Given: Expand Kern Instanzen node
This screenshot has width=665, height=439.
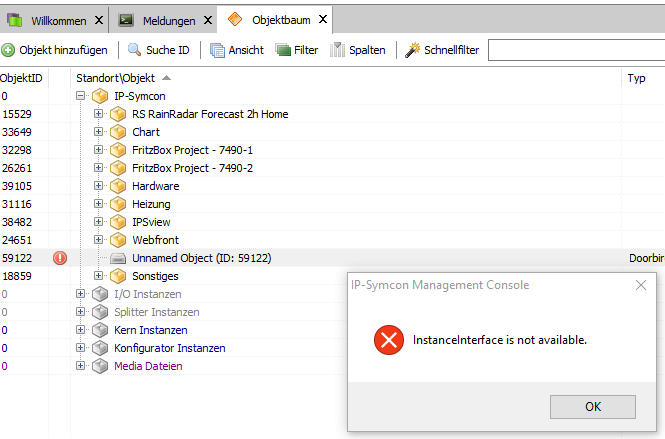Looking at the screenshot, I should [80, 330].
